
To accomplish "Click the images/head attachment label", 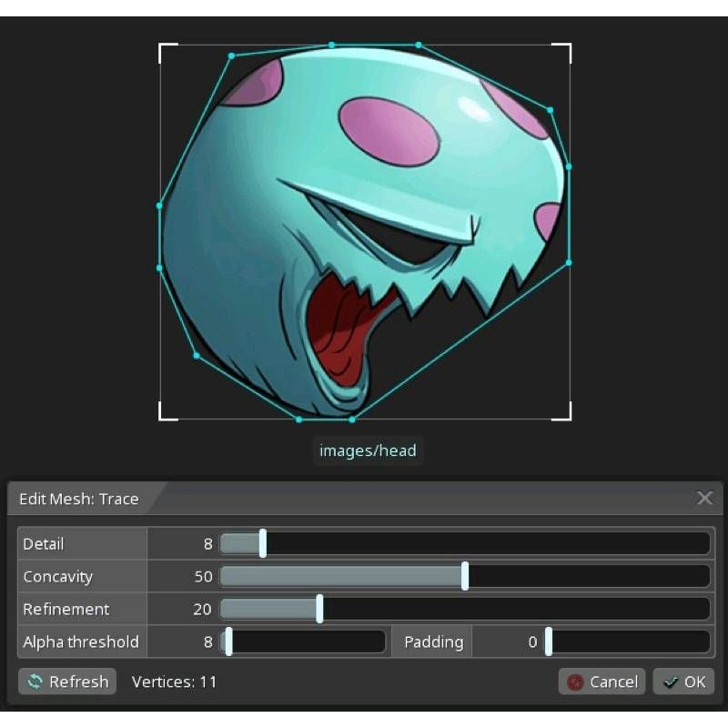I will pyautogui.click(x=368, y=450).
